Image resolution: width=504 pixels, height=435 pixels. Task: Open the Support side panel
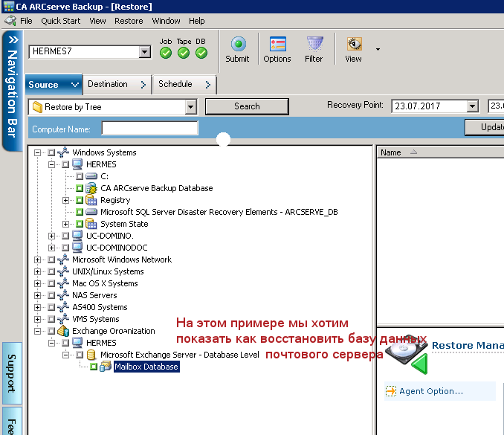(x=12, y=373)
